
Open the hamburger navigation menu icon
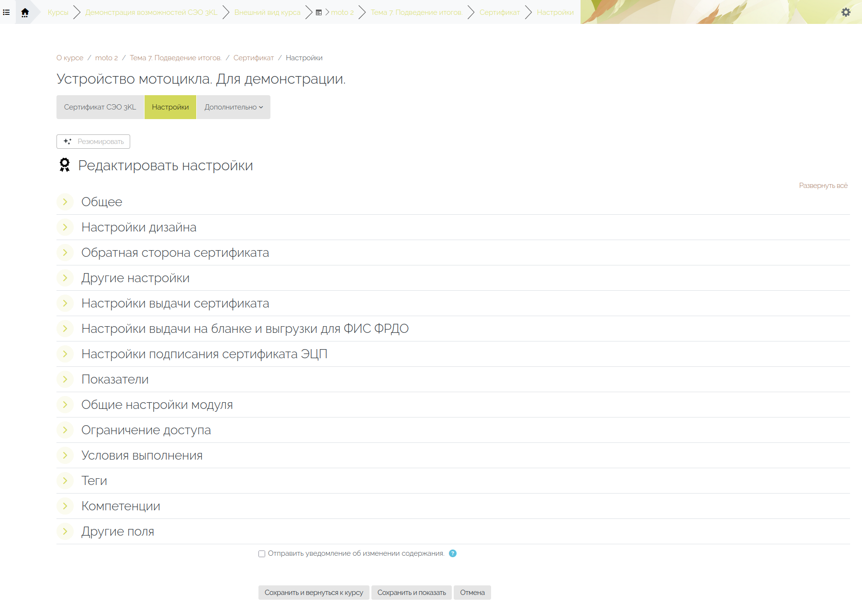coord(6,12)
